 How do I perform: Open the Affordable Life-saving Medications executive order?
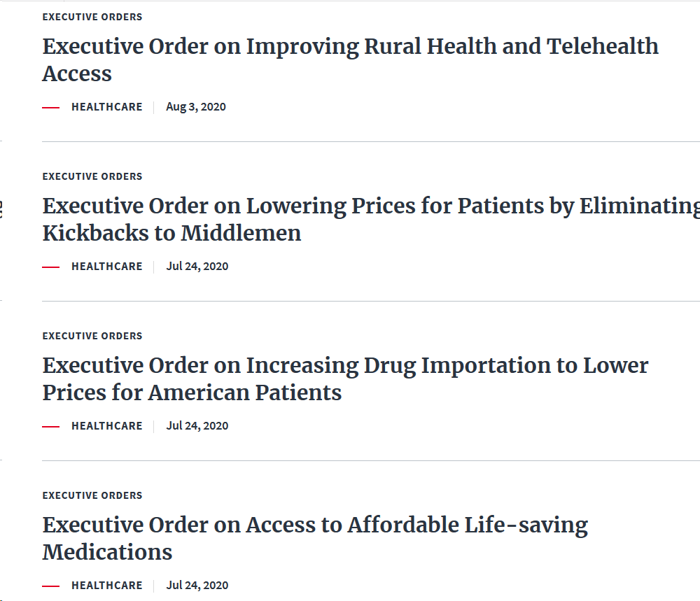tap(315, 525)
